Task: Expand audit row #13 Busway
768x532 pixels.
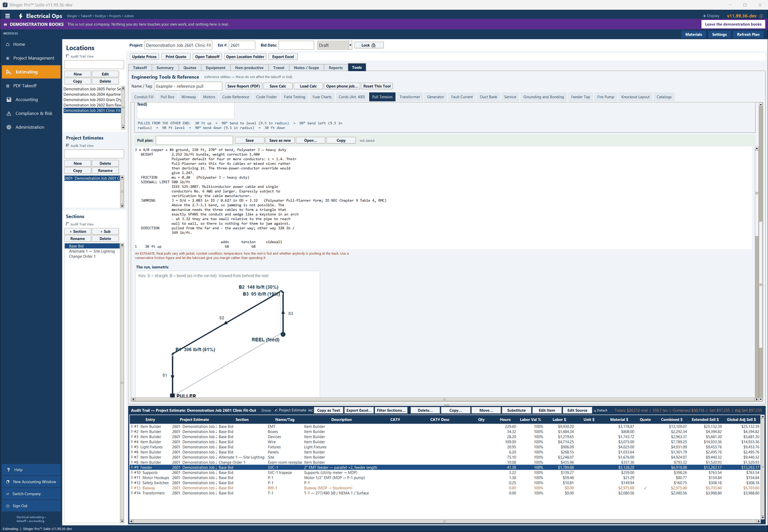Action: click(x=132, y=488)
